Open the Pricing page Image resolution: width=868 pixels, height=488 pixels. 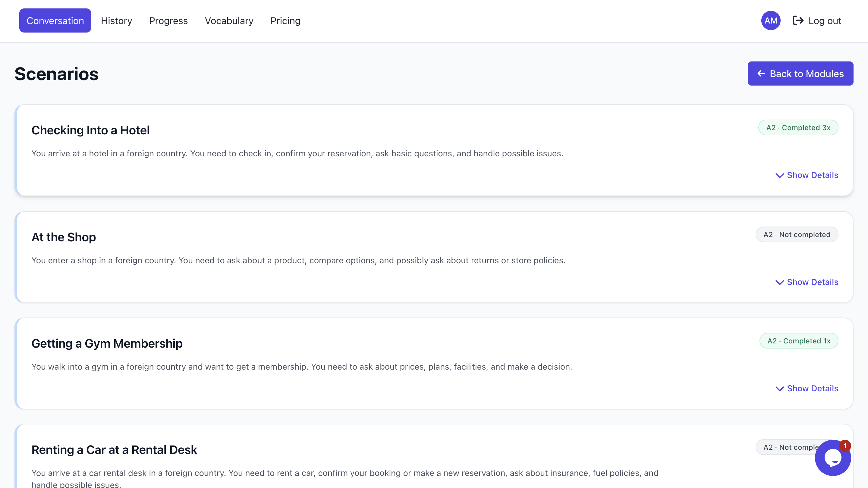[285, 20]
